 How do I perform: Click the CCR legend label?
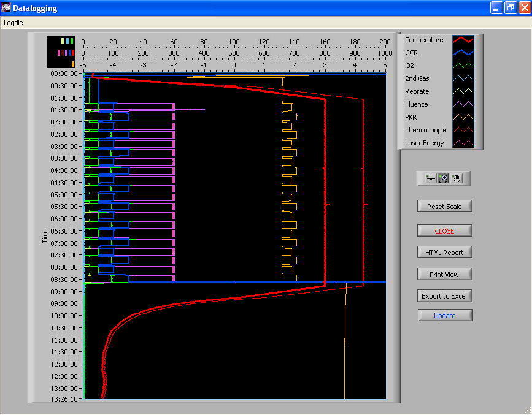(x=412, y=53)
